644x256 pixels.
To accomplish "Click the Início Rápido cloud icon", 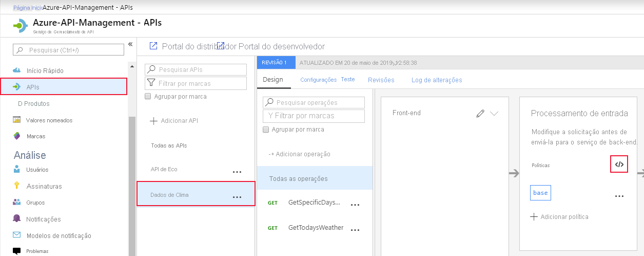I will pyautogui.click(x=16, y=70).
